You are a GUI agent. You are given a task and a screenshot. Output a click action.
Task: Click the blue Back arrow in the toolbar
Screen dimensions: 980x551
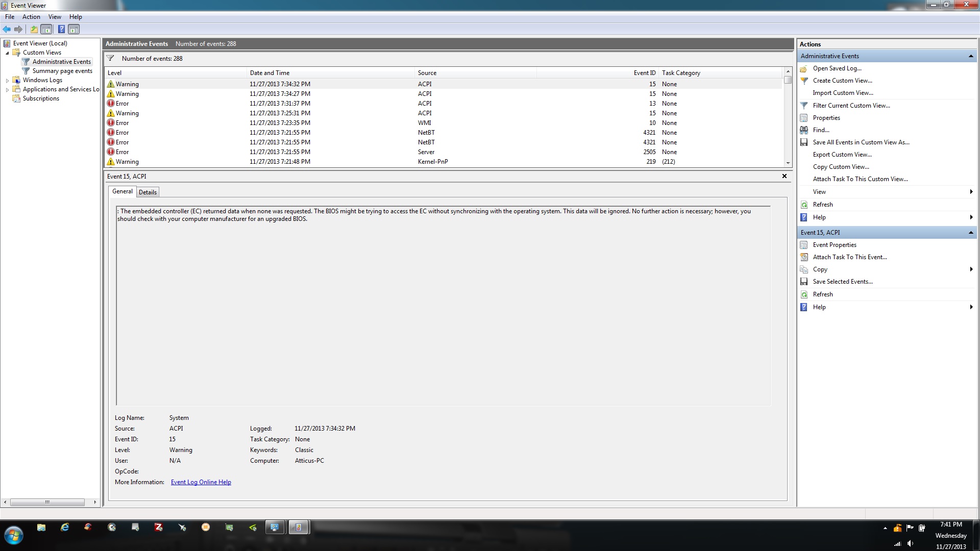tap(7, 30)
